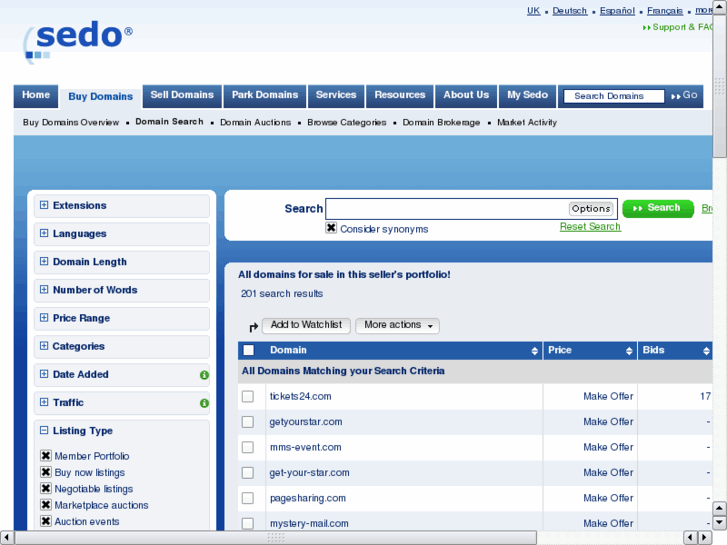Expand the Languages filter
The image size is (727, 545).
[x=44, y=233]
